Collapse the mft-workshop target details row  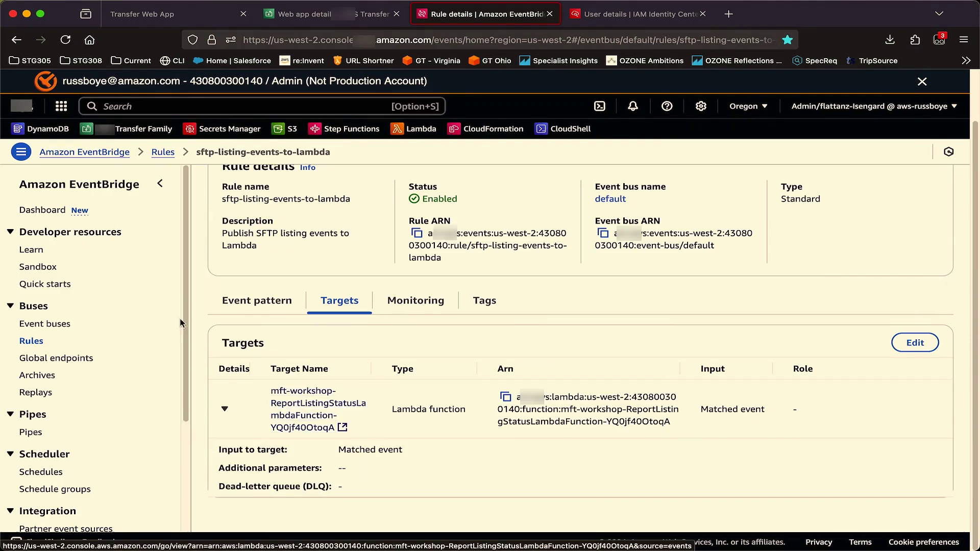(x=225, y=409)
